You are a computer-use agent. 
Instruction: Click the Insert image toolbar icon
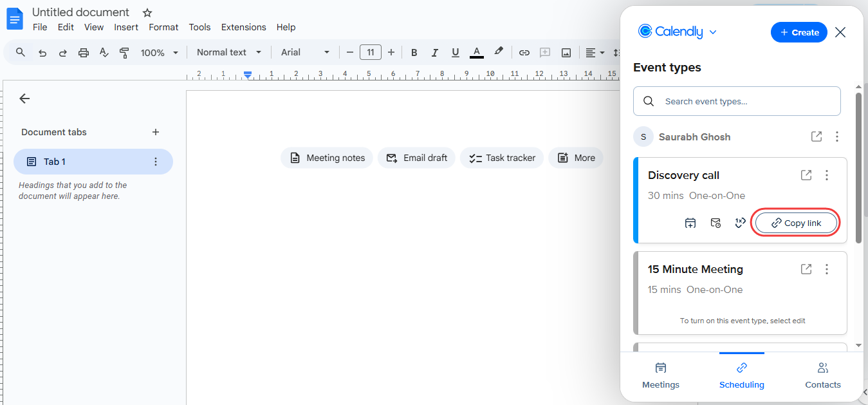pyautogui.click(x=566, y=53)
